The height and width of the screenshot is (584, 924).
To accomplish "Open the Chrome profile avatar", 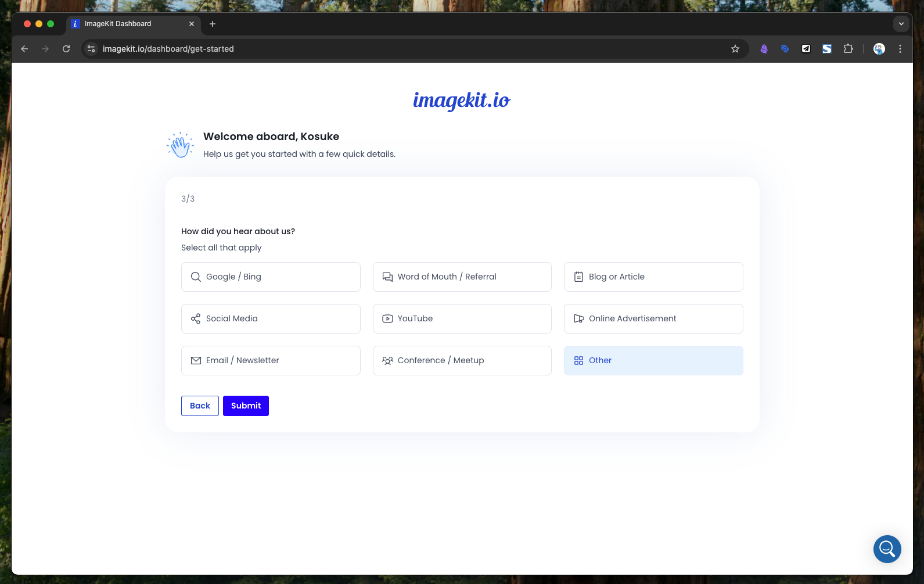I will click(879, 49).
